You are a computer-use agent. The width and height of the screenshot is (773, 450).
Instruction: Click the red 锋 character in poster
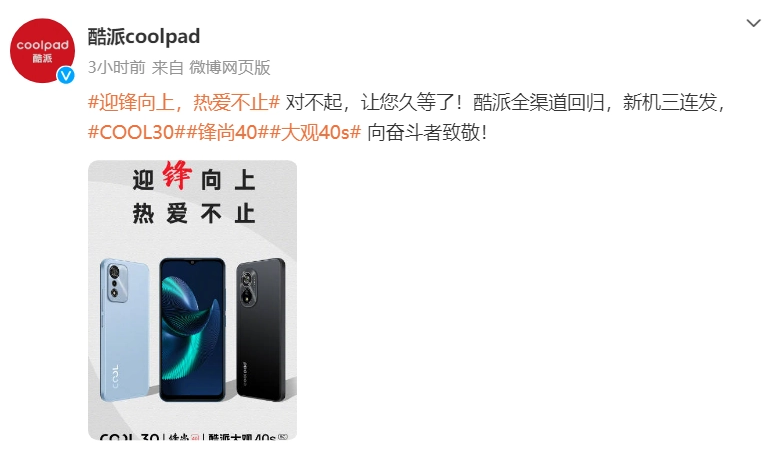[x=177, y=176]
